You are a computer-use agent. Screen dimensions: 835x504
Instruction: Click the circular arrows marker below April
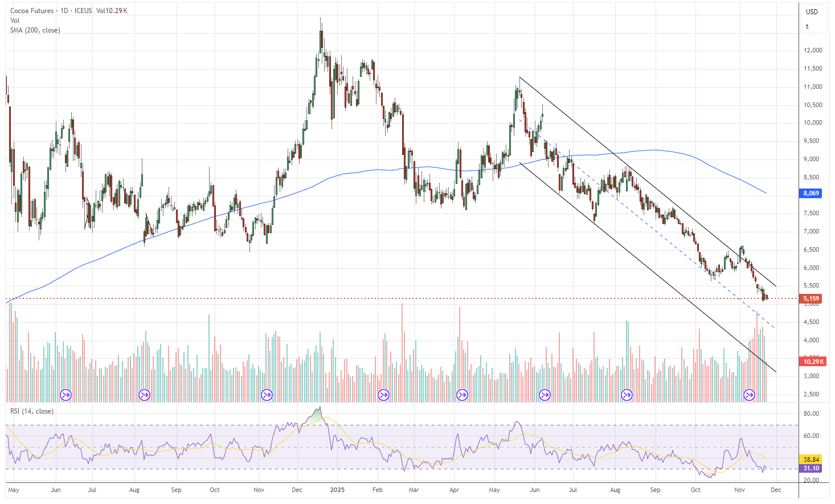(x=461, y=394)
